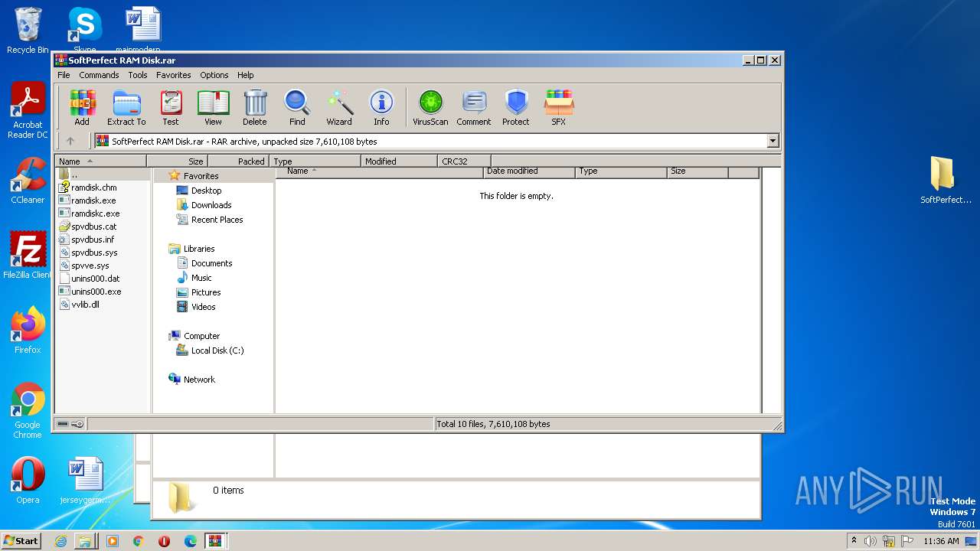Select Acrobat Reader DC desktop icon
This screenshot has height=551, width=980.
coord(28,110)
